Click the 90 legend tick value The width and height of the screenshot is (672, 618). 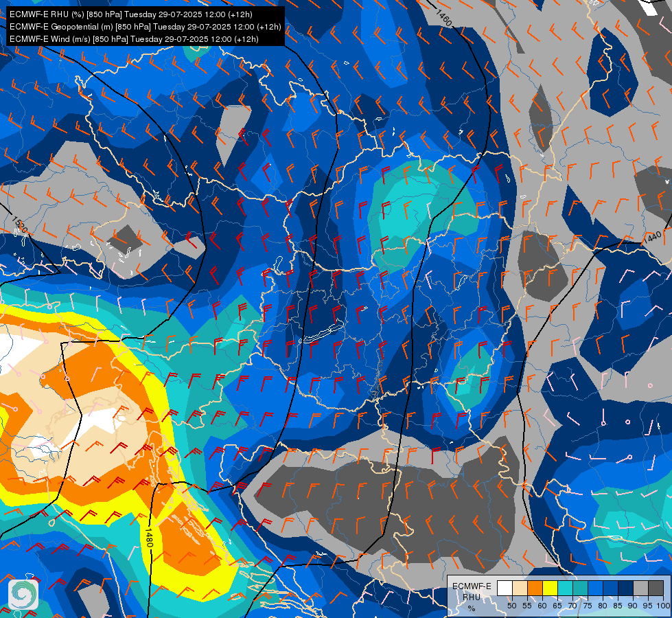(633, 606)
